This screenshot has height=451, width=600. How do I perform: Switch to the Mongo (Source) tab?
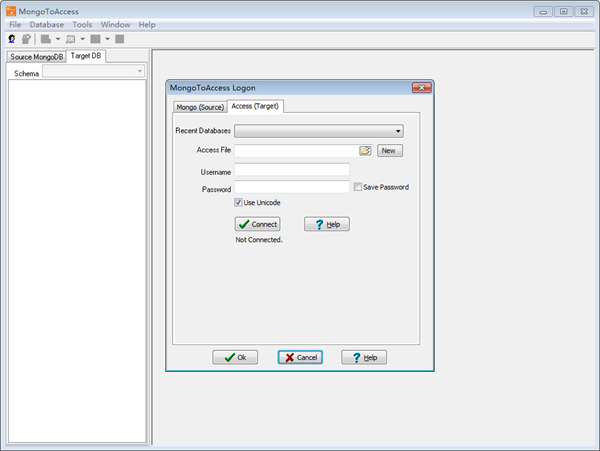[200, 107]
